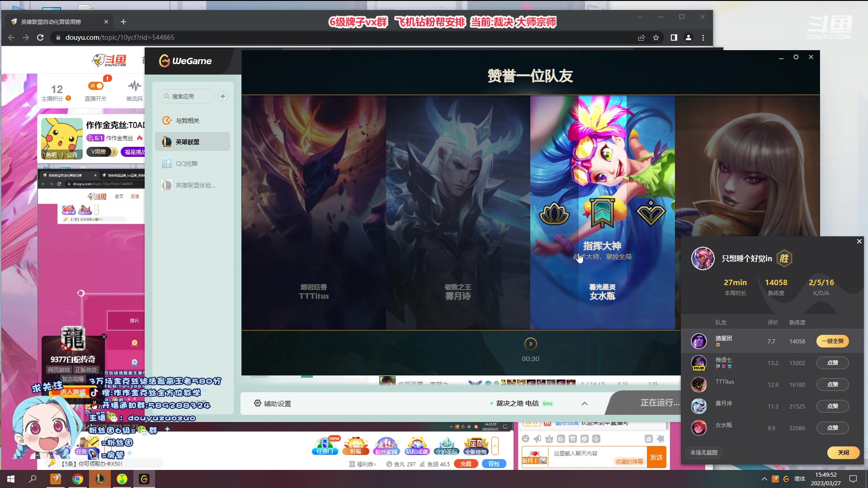Viewport: 868px width, 488px height.
Task: Open the emoji picker in chat toolbar
Action: click(525, 439)
